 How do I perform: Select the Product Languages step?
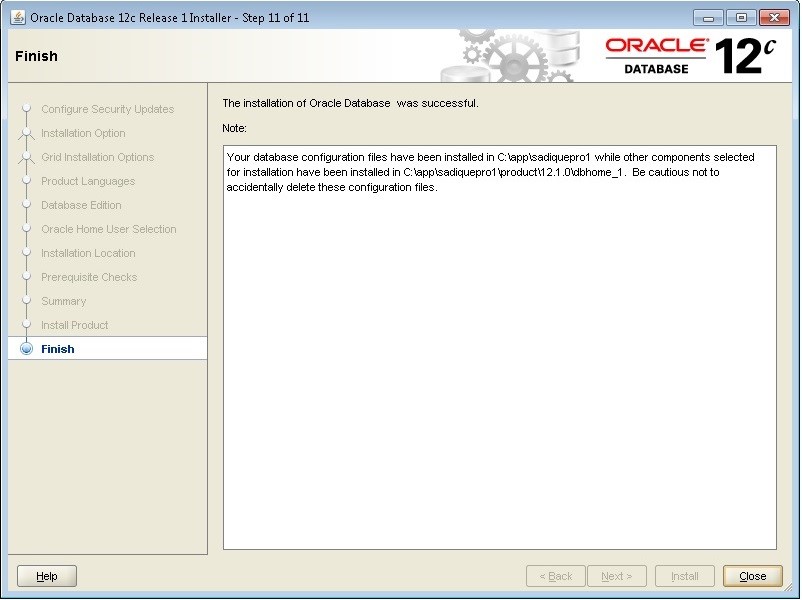pyautogui.click(x=88, y=181)
